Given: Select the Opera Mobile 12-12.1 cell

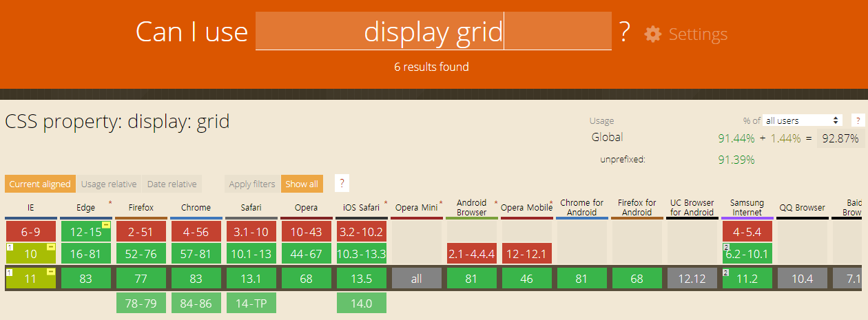Looking at the screenshot, I should coord(527,253).
